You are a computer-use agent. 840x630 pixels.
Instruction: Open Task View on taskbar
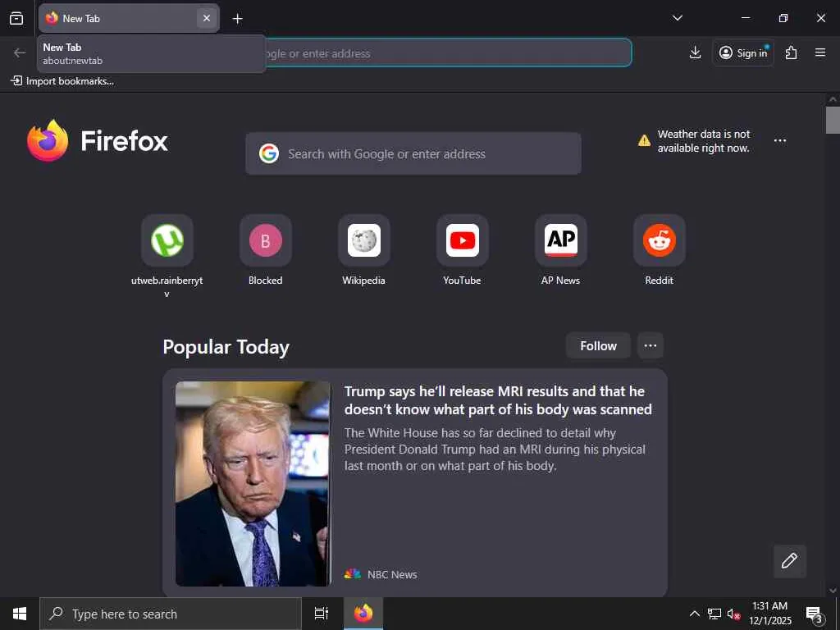(322, 614)
